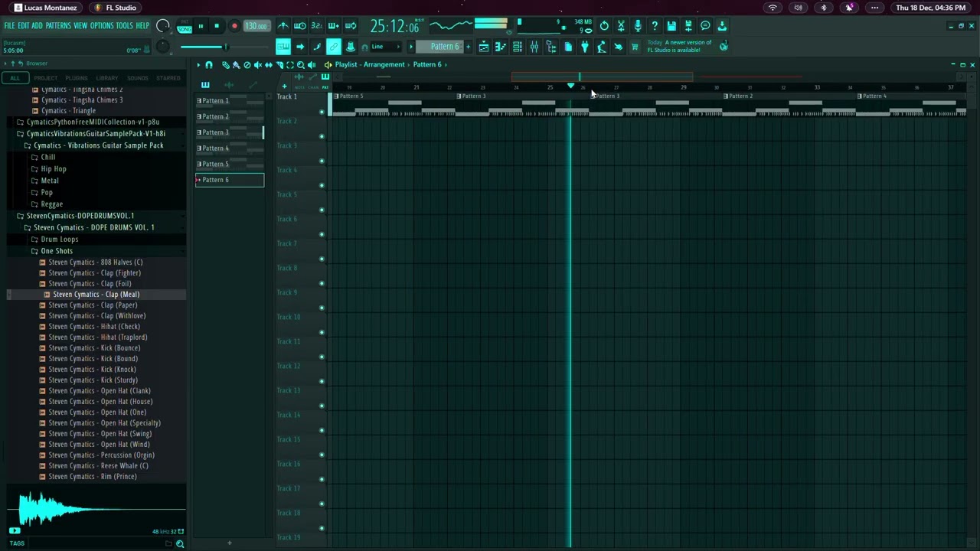Stop playback with the stop button

click(217, 26)
